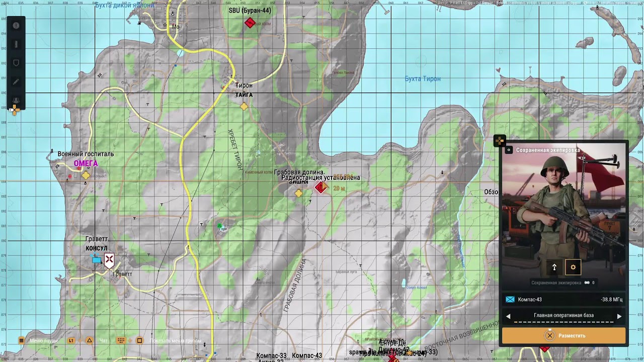644x362 pixels.
Task: Open Меню паузы label
Action: click(44, 340)
